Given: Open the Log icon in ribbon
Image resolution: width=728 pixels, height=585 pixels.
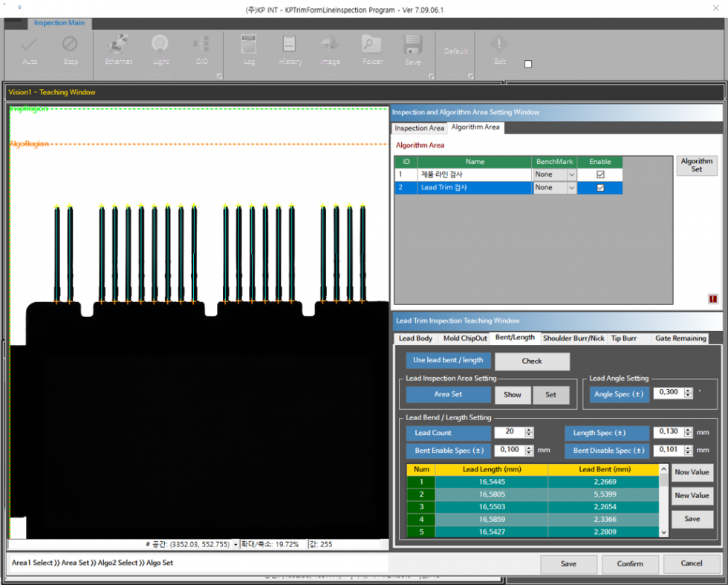Looking at the screenshot, I should (249, 45).
